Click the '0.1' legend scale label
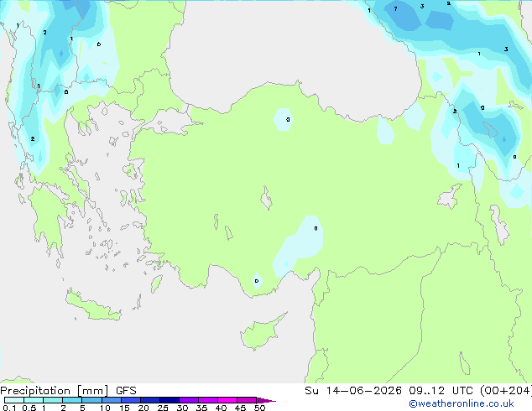Image resolution: width=532 pixels, height=411 pixels. (9, 408)
